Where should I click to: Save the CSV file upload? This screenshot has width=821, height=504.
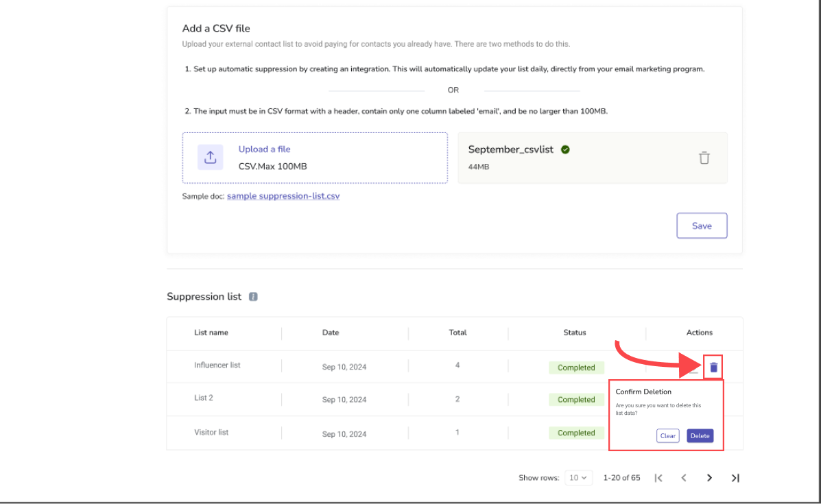[x=702, y=226]
